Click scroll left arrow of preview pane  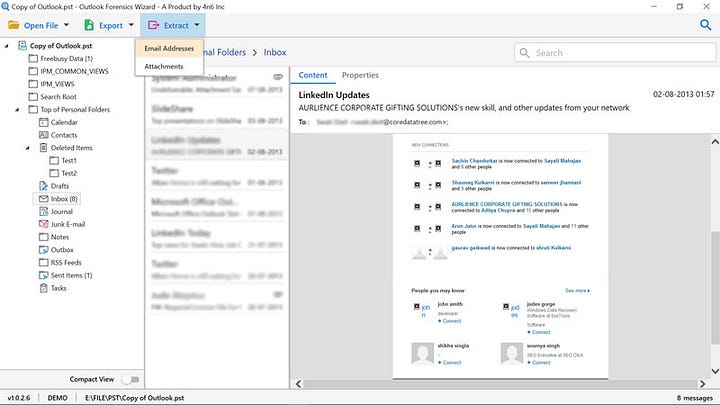[298, 384]
